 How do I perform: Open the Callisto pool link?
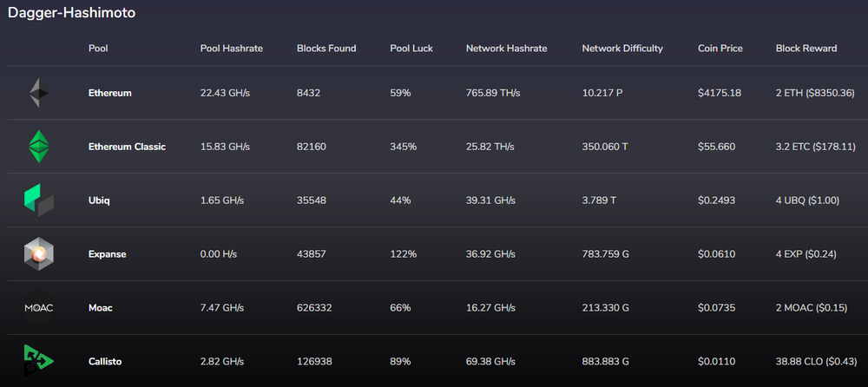[x=104, y=362]
